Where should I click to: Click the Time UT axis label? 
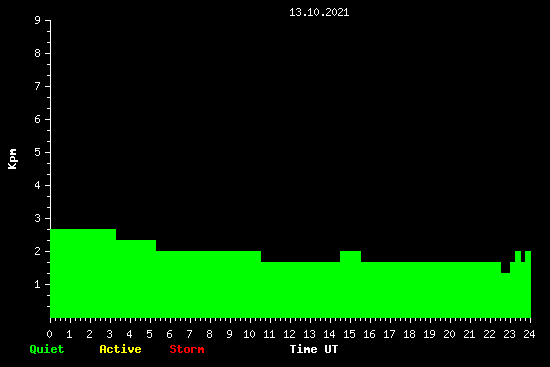point(314,349)
